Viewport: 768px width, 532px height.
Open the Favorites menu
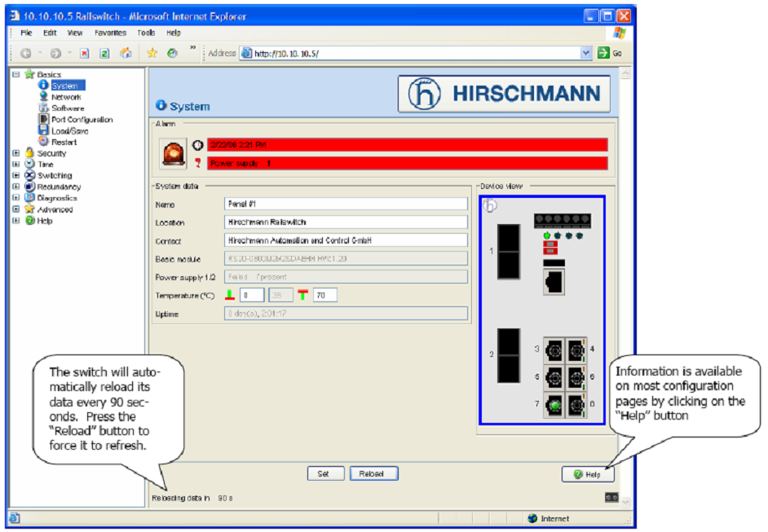(110, 33)
